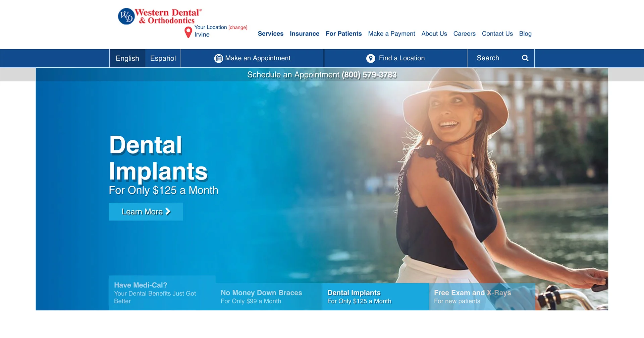Open the About Us page

434,33
